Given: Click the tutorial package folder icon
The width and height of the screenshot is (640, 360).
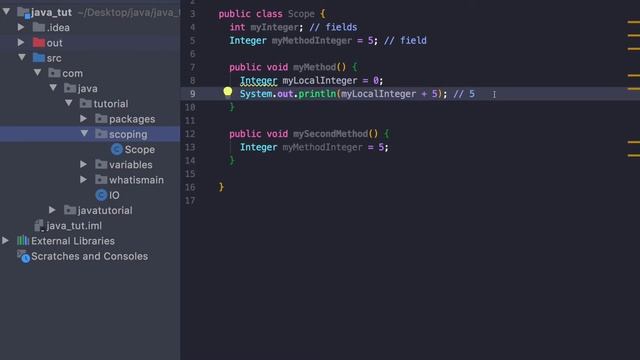Looking at the screenshot, I should coord(86,103).
